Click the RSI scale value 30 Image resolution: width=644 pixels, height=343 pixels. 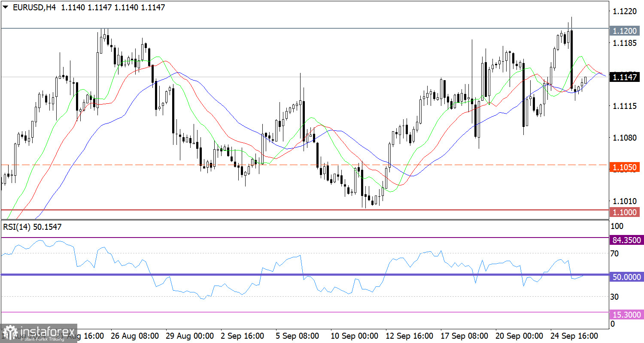pos(615,297)
